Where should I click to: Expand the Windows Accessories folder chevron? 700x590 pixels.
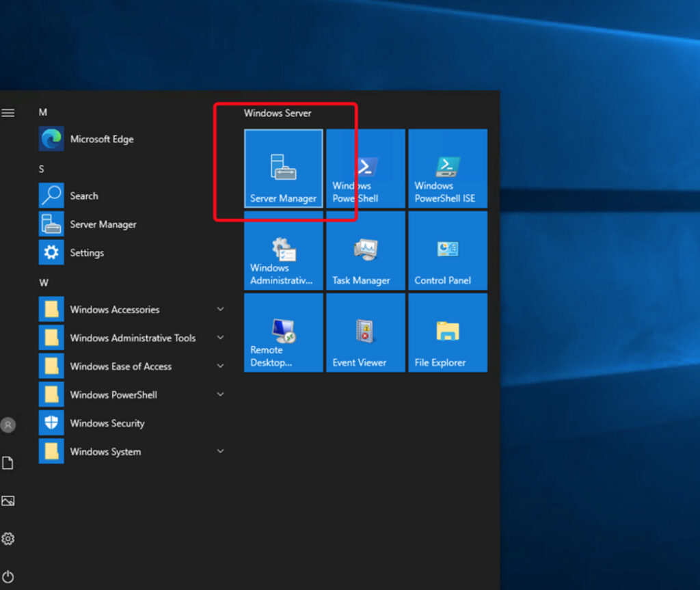pyautogui.click(x=220, y=310)
